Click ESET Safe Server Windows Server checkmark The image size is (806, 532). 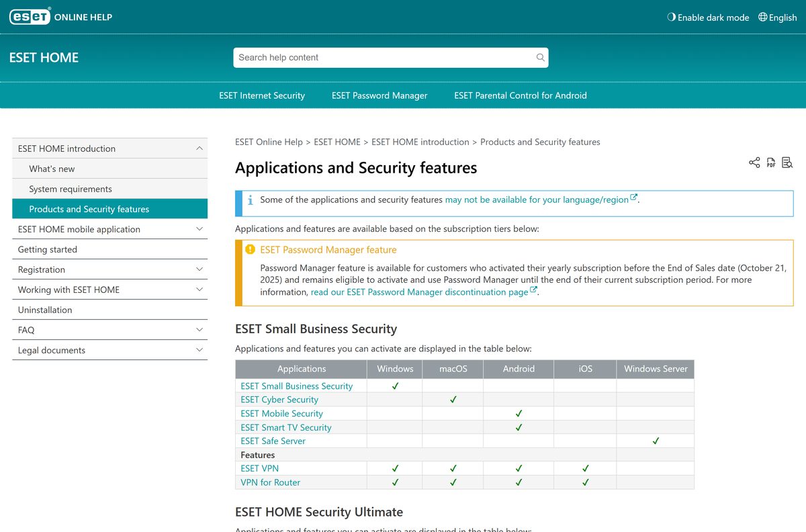(x=656, y=441)
